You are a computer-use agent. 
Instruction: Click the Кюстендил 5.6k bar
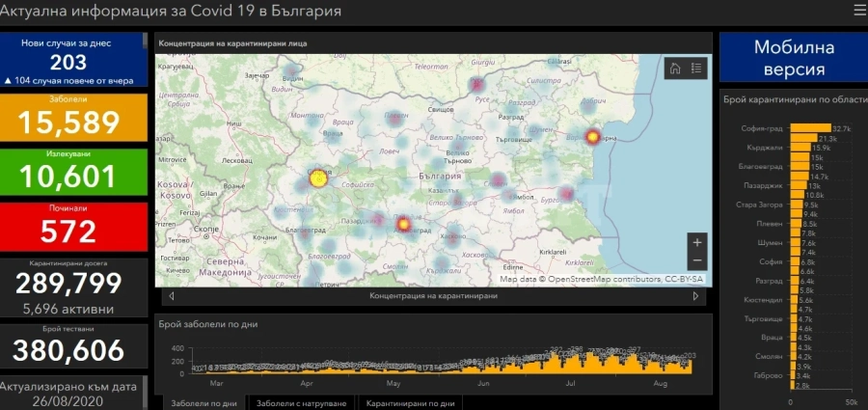click(794, 300)
